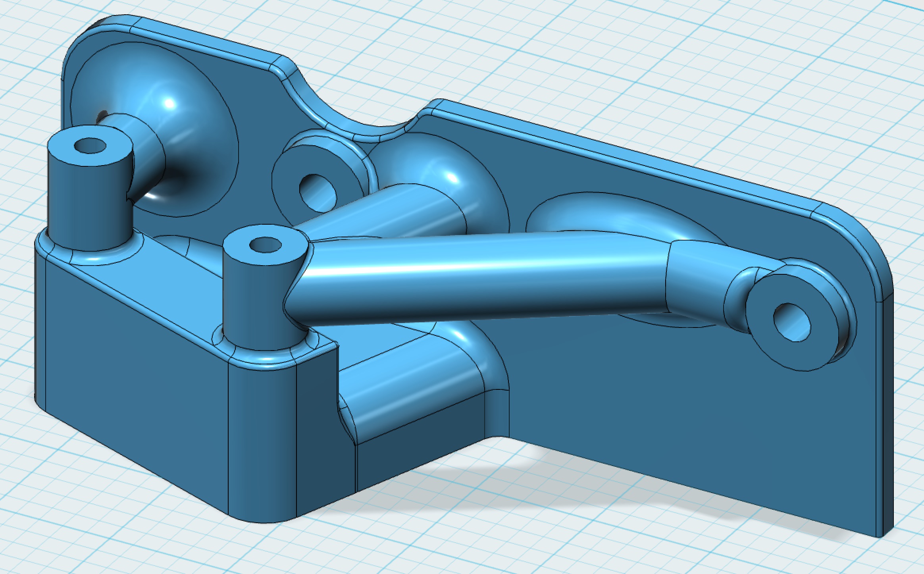Click the hole in the right-end mounting lug
Viewport: 924px width, 574px height.
pos(792,322)
